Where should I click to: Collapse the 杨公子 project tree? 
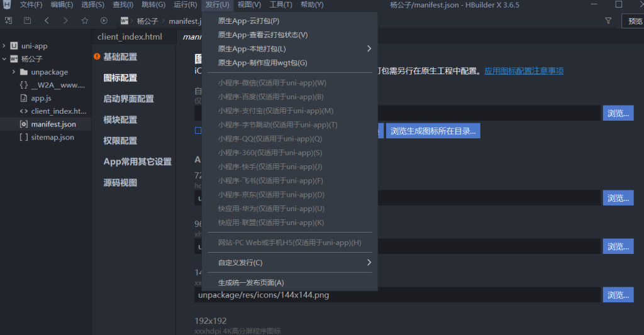(4, 58)
